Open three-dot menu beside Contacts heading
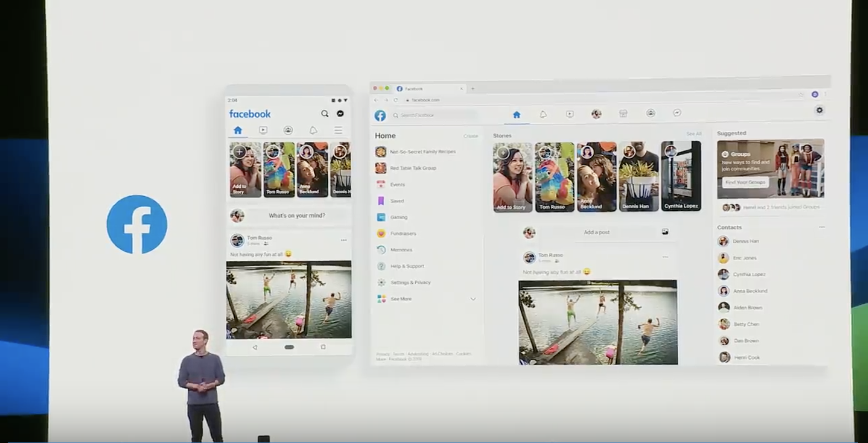This screenshot has width=868, height=443. [x=822, y=227]
